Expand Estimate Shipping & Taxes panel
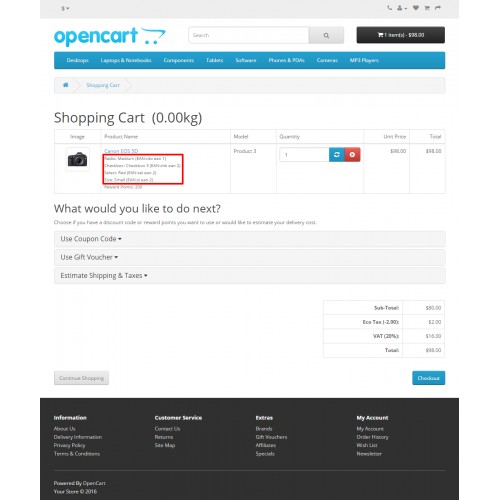500x500 pixels. click(104, 276)
